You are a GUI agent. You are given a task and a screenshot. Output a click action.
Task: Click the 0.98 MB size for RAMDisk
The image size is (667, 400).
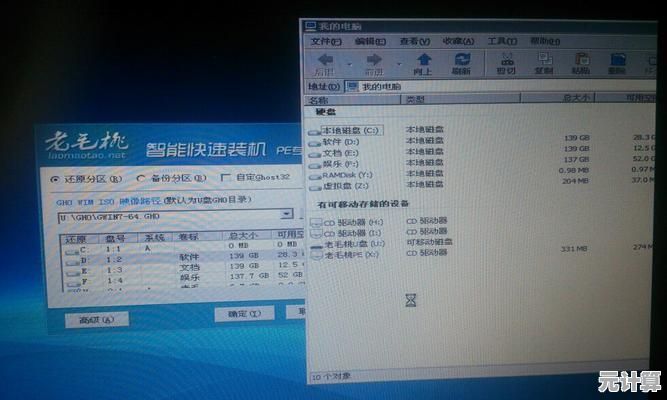(574, 170)
